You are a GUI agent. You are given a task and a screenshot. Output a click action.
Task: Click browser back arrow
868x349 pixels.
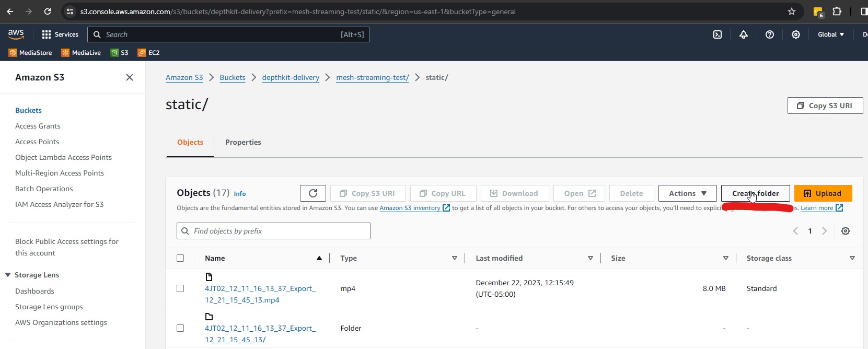[10, 11]
